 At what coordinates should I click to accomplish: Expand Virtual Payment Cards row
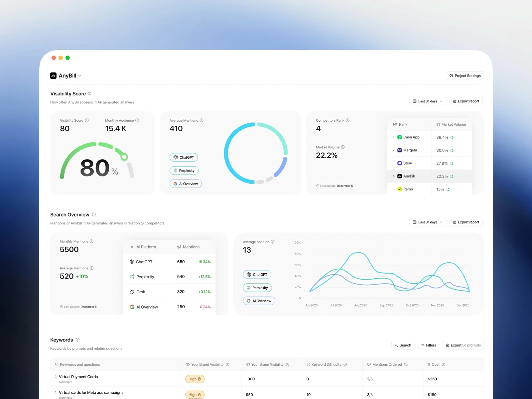click(56, 377)
